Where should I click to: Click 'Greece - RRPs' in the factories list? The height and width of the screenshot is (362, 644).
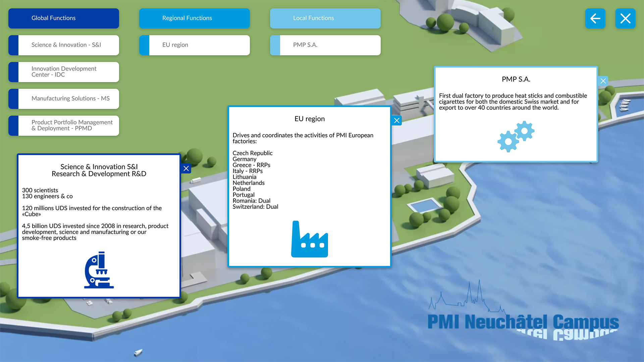click(x=251, y=165)
